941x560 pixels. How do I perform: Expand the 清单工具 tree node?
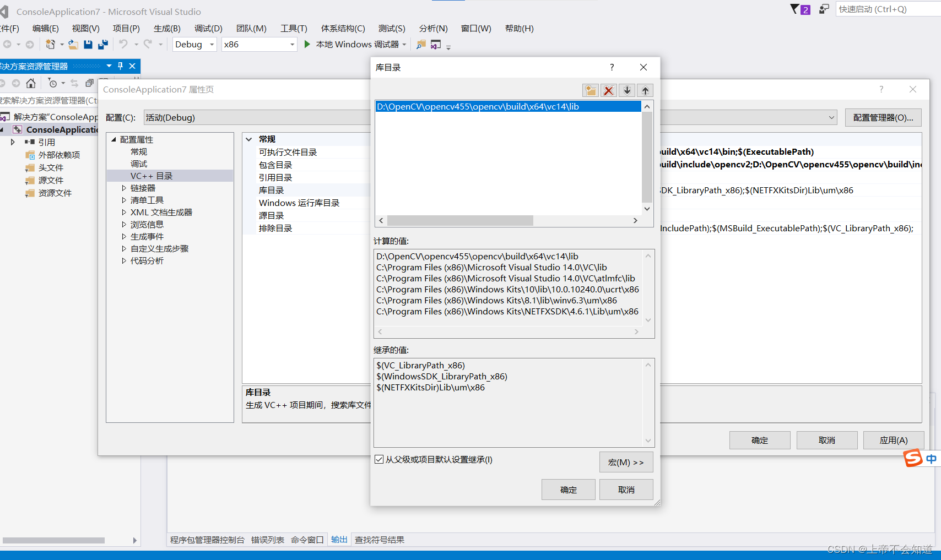124,200
